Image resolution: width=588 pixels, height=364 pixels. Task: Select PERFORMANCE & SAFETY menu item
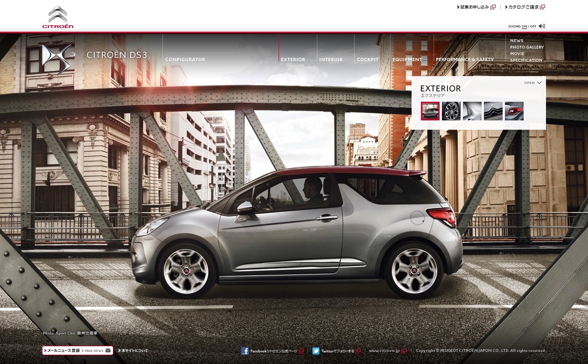(465, 60)
